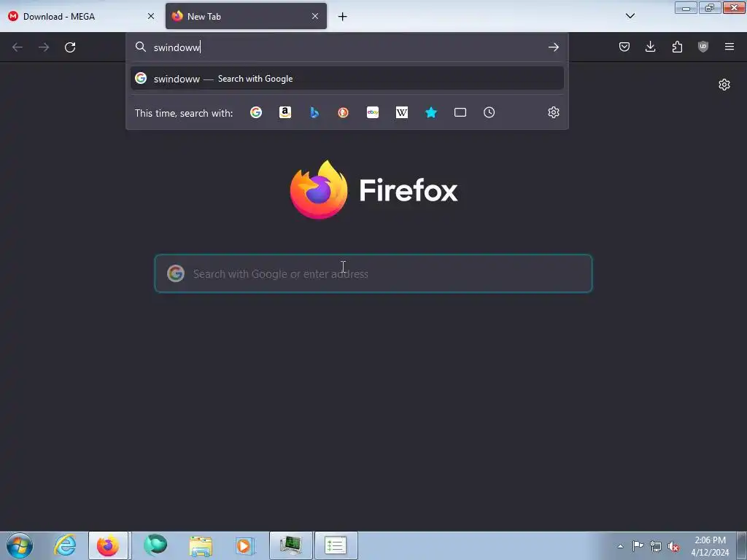Click the page search box
The image size is (747, 560).
point(373,273)
